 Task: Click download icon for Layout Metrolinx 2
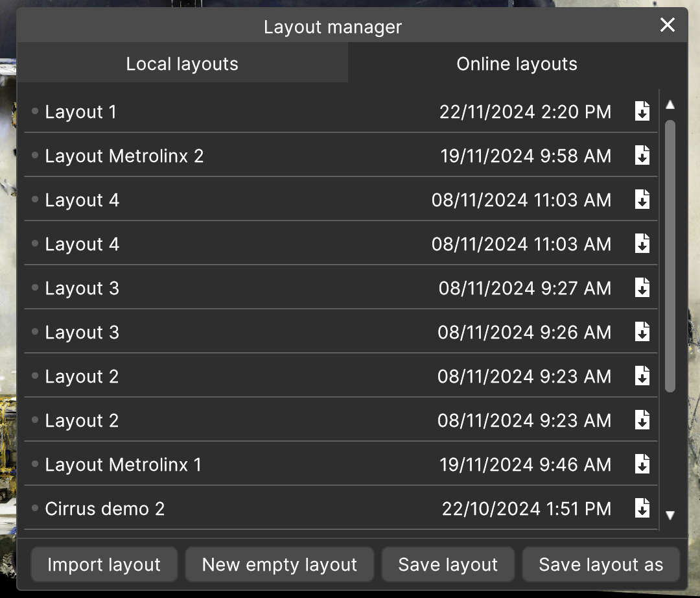pos(642,156)
